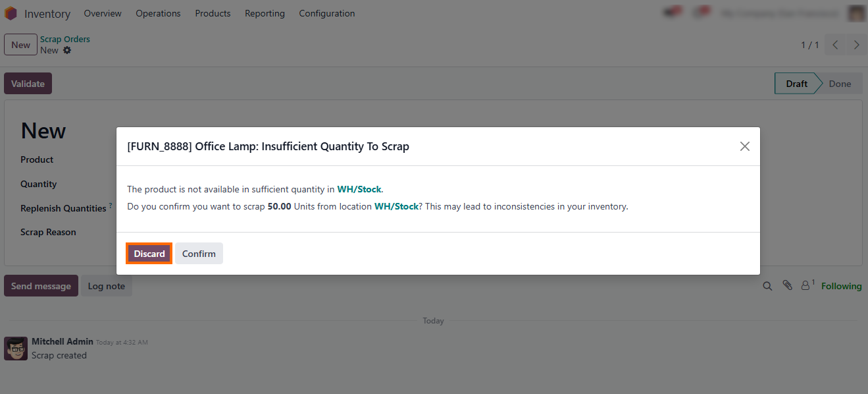Click the Inventory app title
This screenshot has width=868, height=394.
pos(47,14)
